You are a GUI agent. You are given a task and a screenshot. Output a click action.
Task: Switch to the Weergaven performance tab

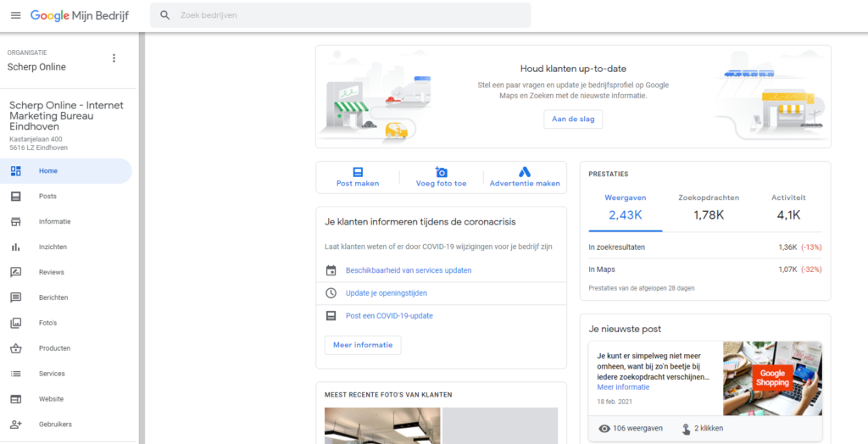tap(626, 207)
